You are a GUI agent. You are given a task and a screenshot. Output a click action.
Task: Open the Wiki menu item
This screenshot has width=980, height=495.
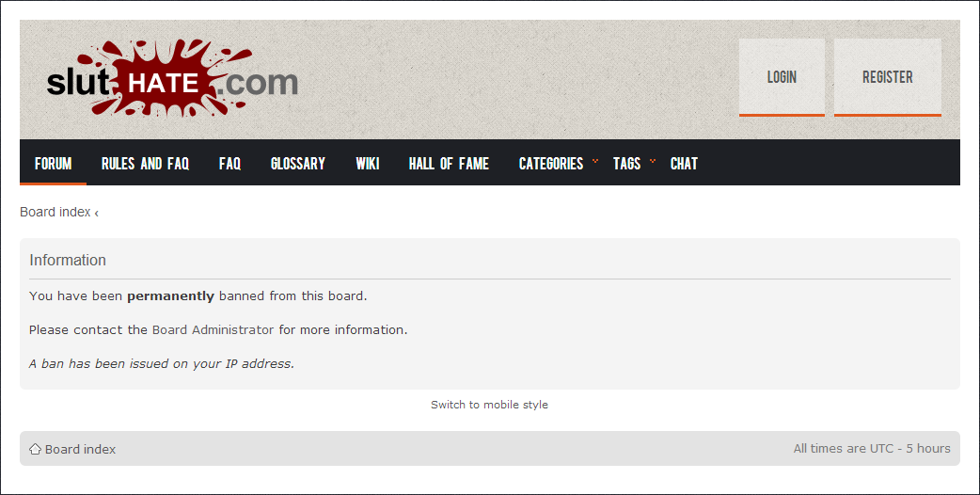pyautogui.click(x=368, y=163)
